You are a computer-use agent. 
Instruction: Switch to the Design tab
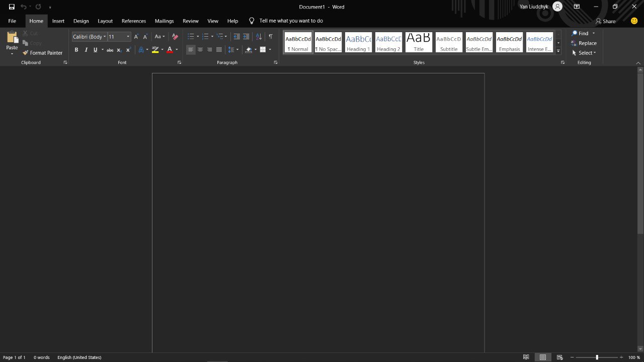[x=81, y=21]
